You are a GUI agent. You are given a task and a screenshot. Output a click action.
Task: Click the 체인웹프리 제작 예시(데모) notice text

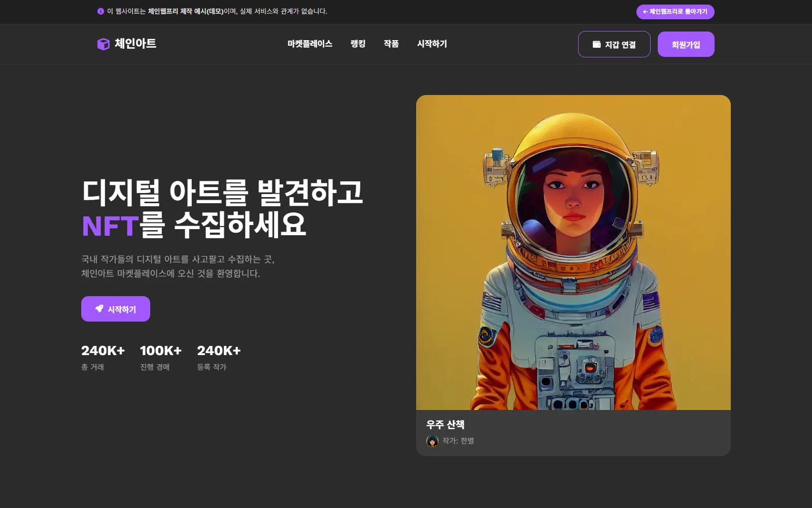(186, 11)
